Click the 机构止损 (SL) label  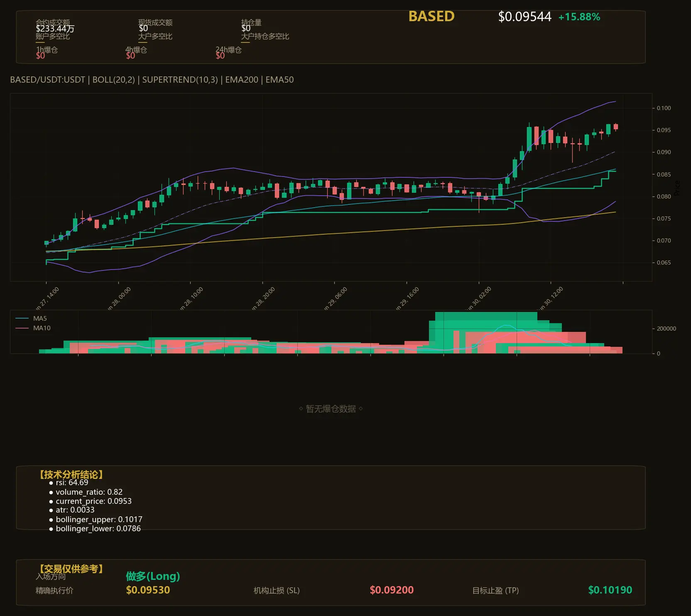(x=277, y=591)
